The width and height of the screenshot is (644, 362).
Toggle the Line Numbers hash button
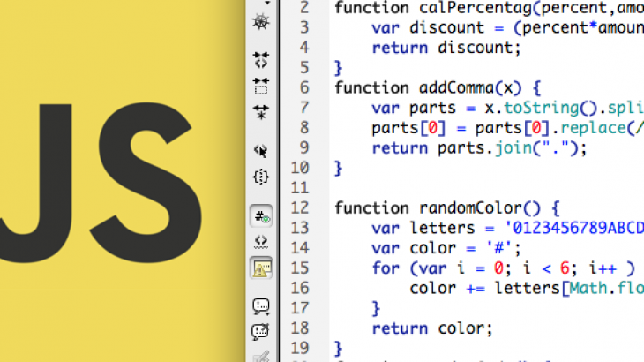tap(261, 216)
